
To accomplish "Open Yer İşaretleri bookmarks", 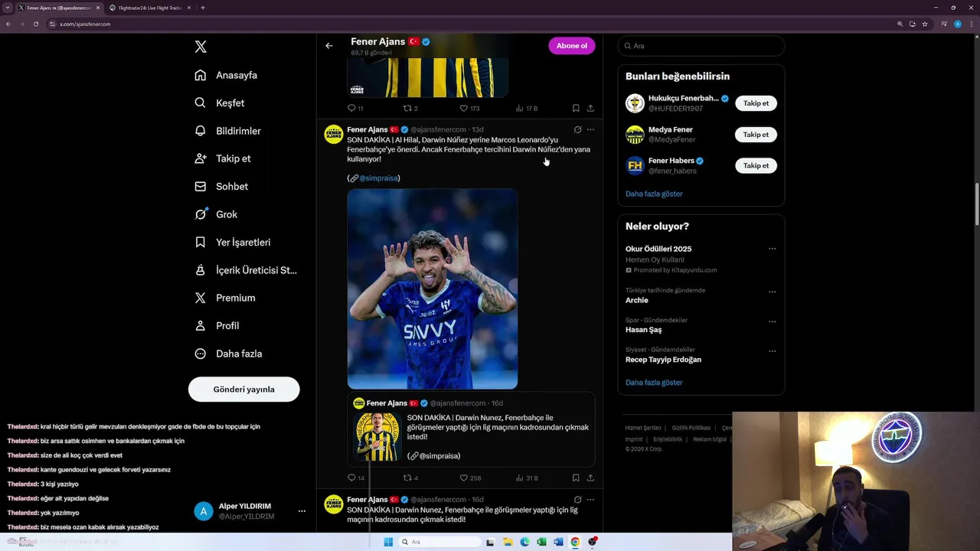I will pyautogui.click(x=233, y=242).
